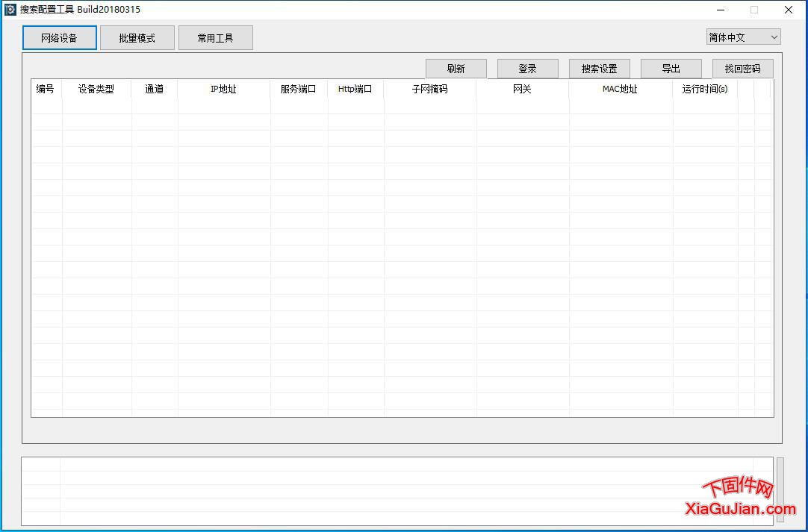808x532 pixels.
Task: Click the 设备类型 column header
Action: (x=96, y=88)
